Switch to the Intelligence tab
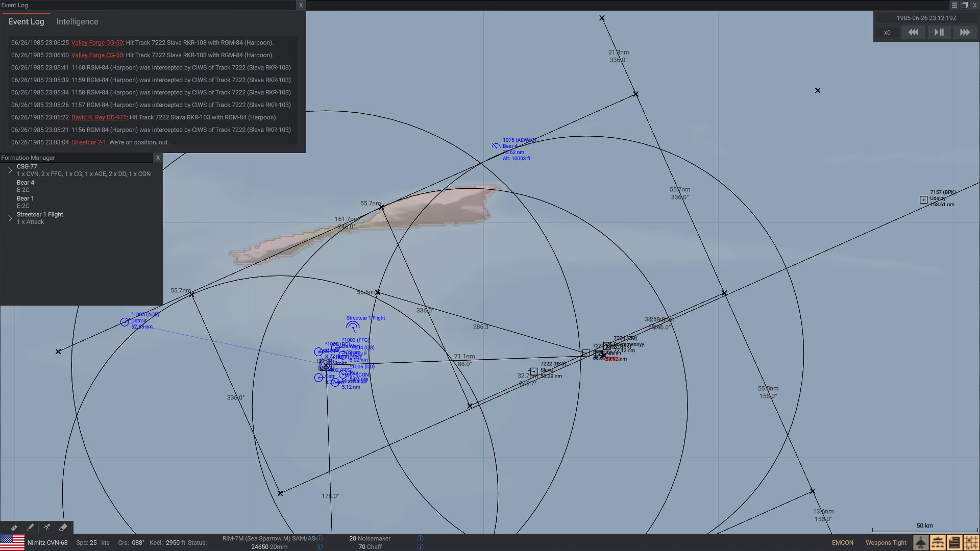Image resolution: width=980 pixels, height=551 pixels. click(77, 21)
